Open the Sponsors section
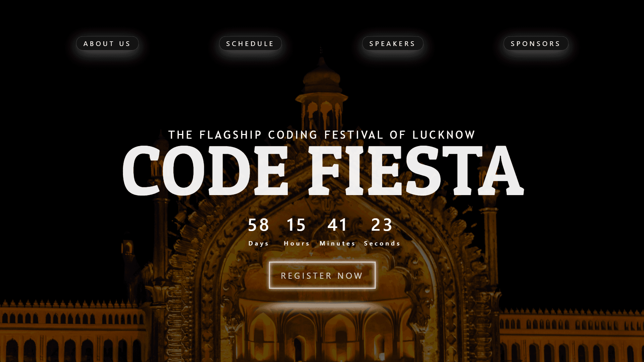Viewport: 644px width, 362px height. tap(536, 44)
